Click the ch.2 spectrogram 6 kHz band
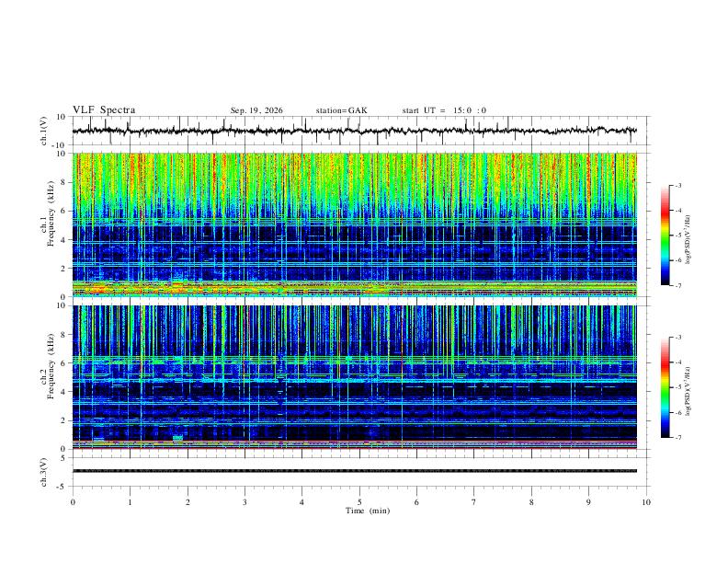The height and width of the screenshot is (563, 728). [x=354, y=360]
